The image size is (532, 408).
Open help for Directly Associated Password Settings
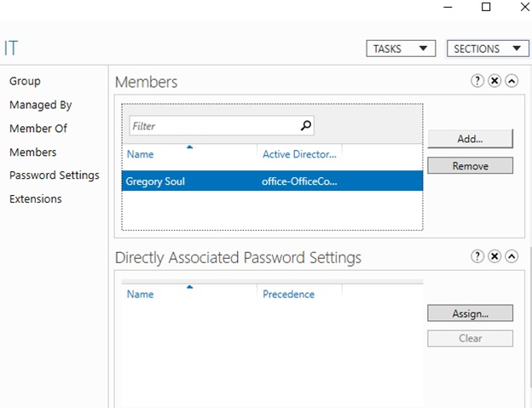pos(477,256)
